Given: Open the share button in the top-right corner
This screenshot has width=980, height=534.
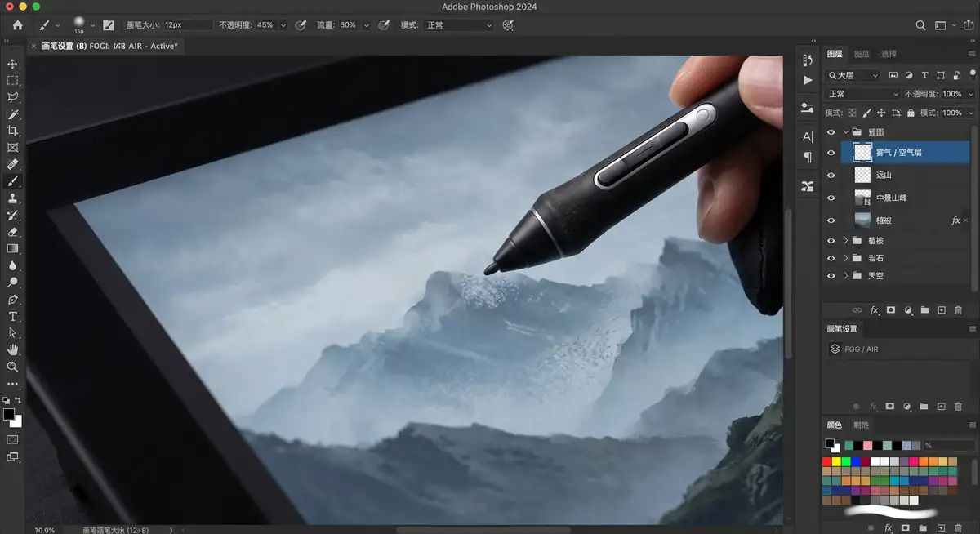Looking at the screenshot, I should tap(969, 25).
